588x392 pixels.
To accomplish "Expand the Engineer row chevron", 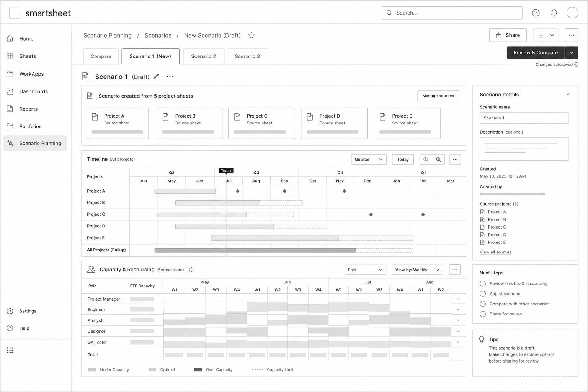I will (x=458, y=309).
